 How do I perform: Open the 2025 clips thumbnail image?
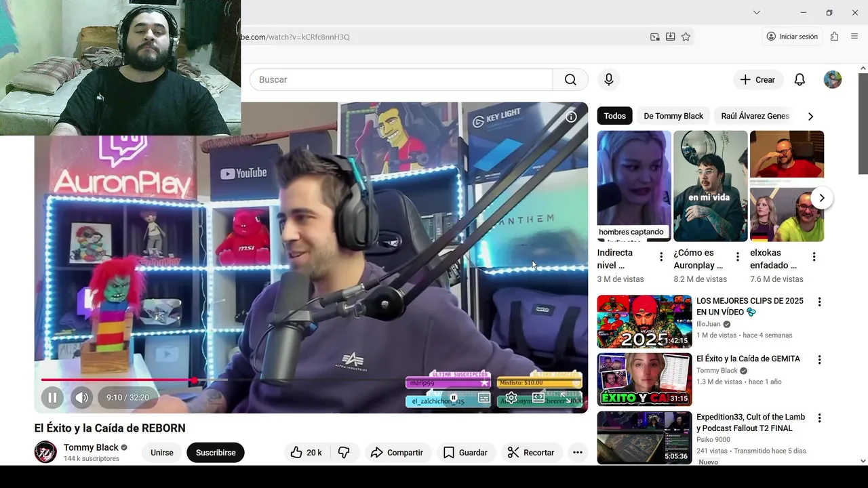click(644, 321)
